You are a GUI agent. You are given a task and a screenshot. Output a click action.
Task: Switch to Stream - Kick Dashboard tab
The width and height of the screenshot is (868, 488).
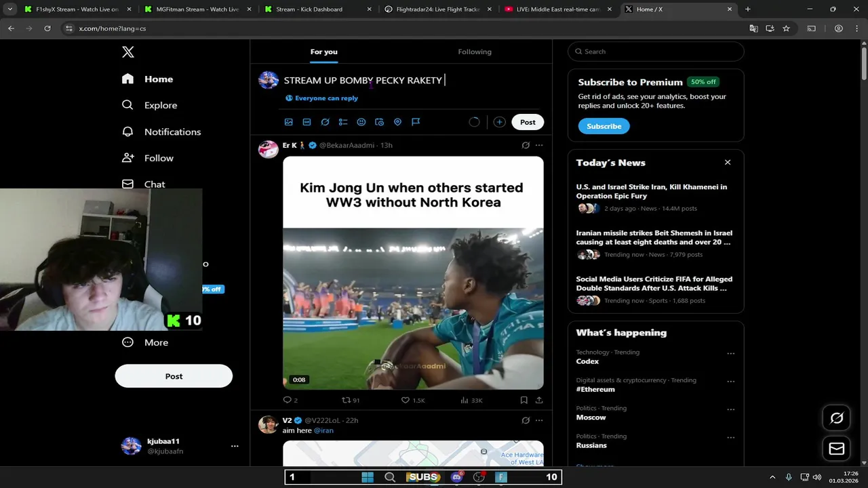point(319,9)
